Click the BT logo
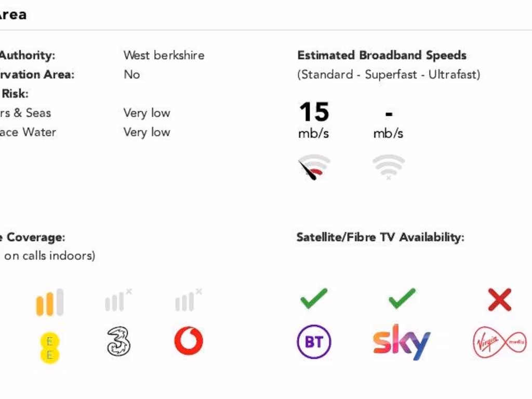 pyautogui.click(x=314, y=342)
